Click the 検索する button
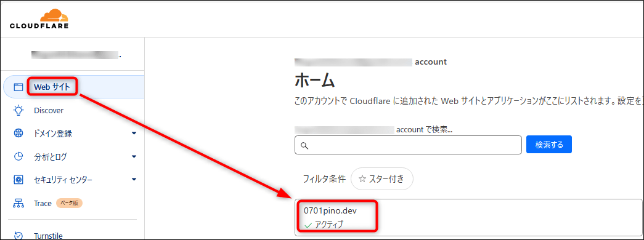644x240 pixels. coord(549,145)
